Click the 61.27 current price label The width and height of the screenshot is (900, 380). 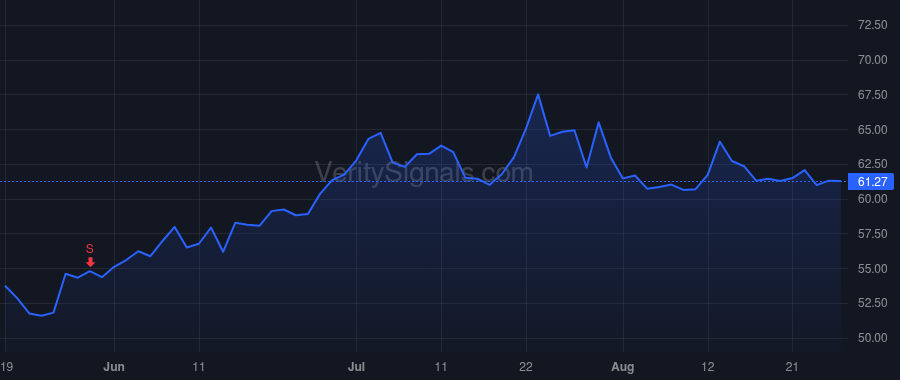(871, 182)
